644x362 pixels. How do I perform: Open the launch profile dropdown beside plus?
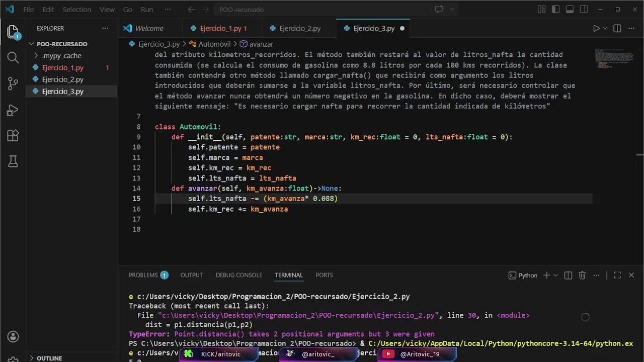click(x=555, y=275)
